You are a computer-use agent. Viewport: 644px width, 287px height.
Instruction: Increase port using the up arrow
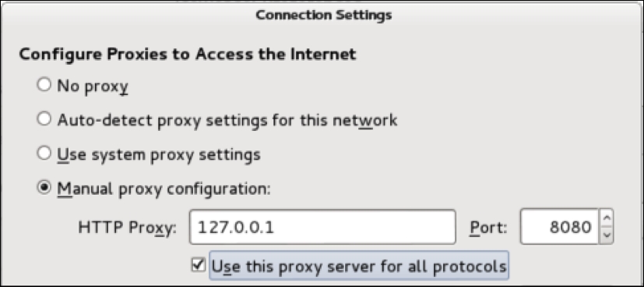click(x=607, y=218)
